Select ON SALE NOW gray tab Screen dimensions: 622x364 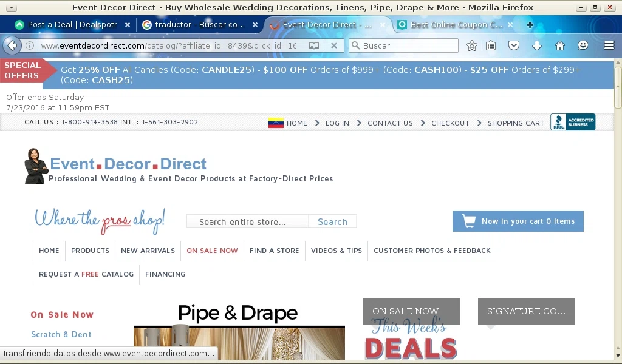(411, 311)
